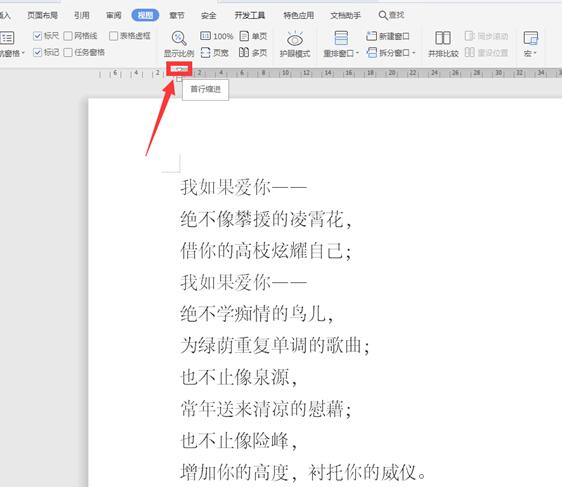The width and height of the screenshot is (562, 487).
Task: Open the 开发工具 developer tools tab
Action: coord(249,15)
